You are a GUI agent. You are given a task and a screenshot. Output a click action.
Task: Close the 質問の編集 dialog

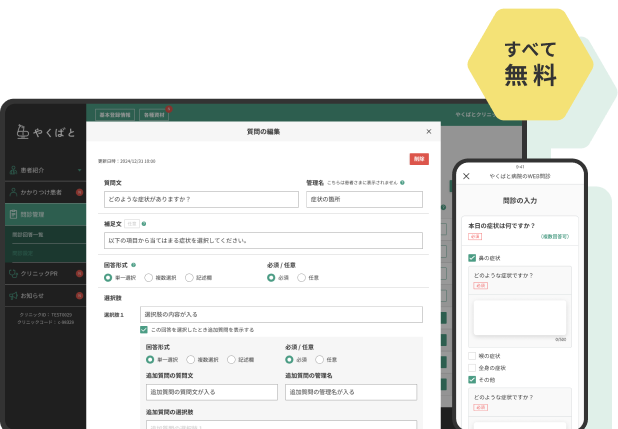coord(429,132)
